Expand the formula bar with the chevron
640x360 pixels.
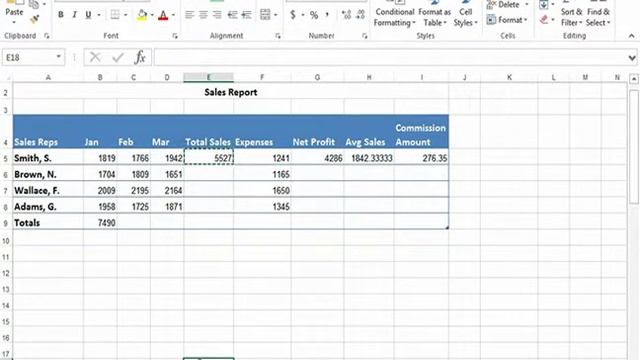[x=632, y=58]
